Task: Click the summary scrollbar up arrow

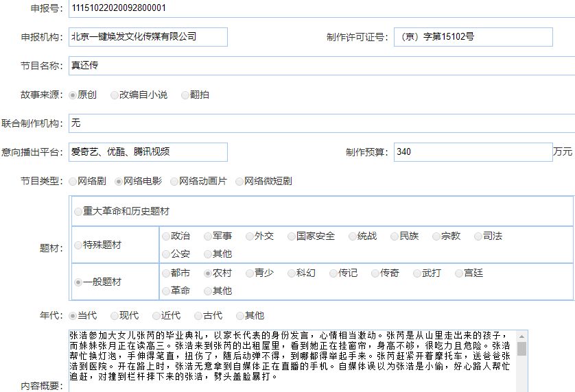Action: (522, 336)
